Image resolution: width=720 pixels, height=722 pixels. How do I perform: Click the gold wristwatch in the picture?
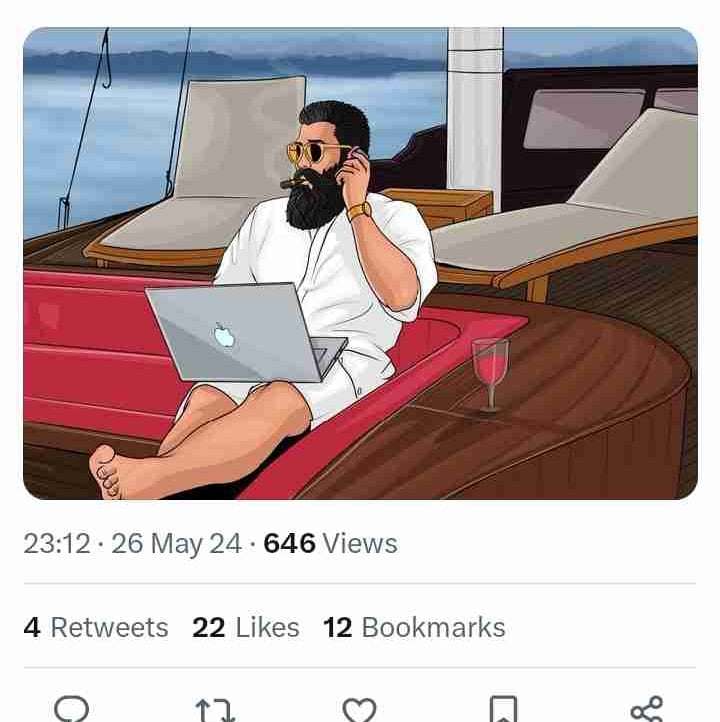tap(360, 211)
